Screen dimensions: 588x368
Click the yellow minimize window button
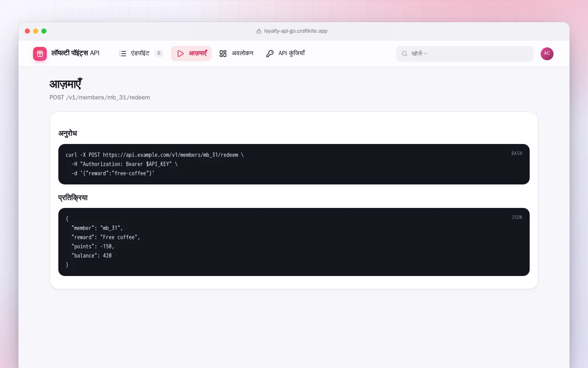36,31
